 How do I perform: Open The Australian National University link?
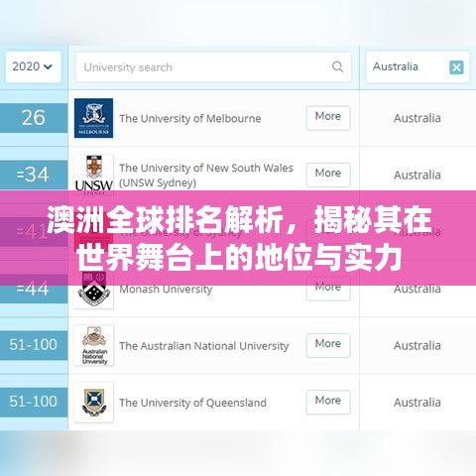(x=204, y=346)
